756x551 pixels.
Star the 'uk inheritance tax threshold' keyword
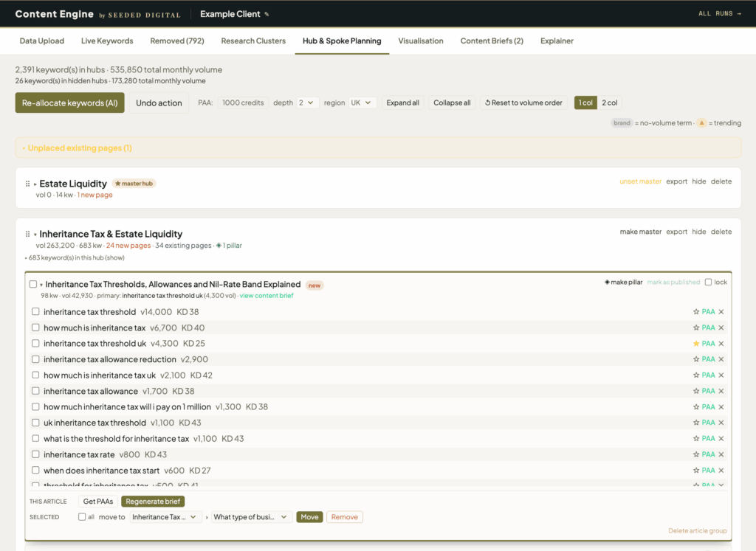(695, 423)
